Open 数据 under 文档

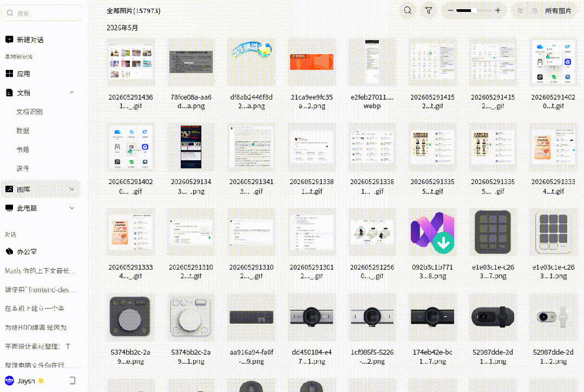pyautogui.click(x=23, y=131)
